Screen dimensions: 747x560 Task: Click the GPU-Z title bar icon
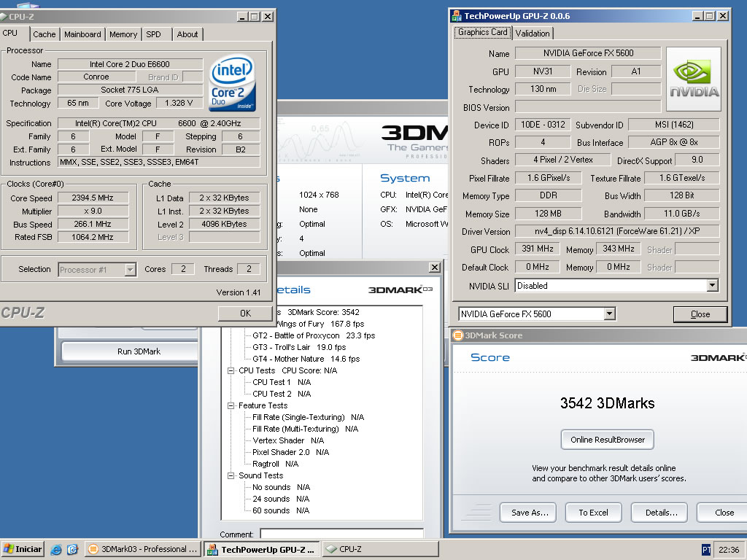point(457,16)
